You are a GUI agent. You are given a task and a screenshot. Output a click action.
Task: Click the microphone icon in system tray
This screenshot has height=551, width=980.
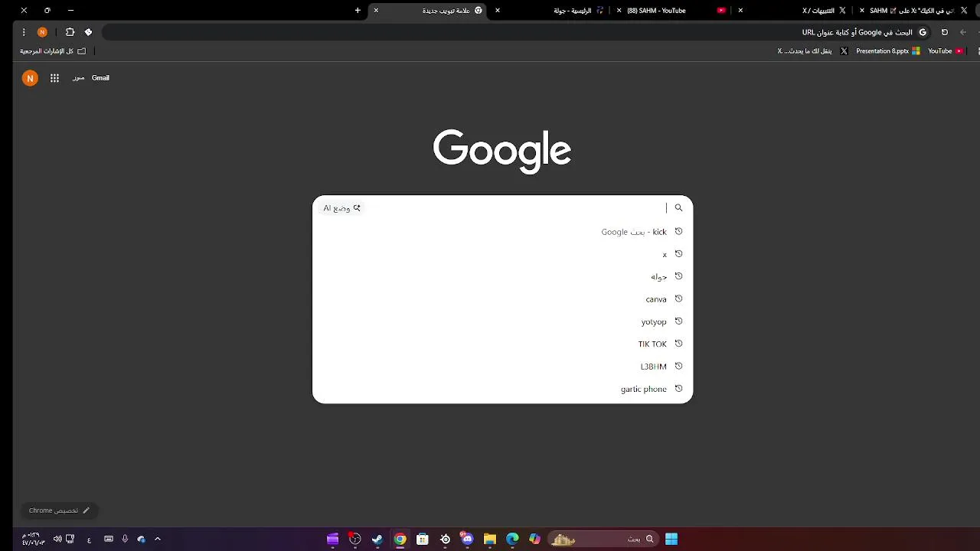point(125,540)
